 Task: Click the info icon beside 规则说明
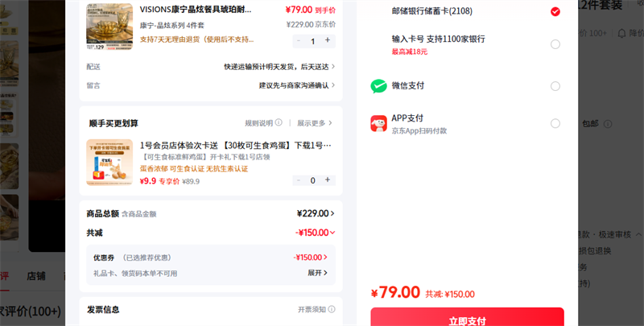279,123
